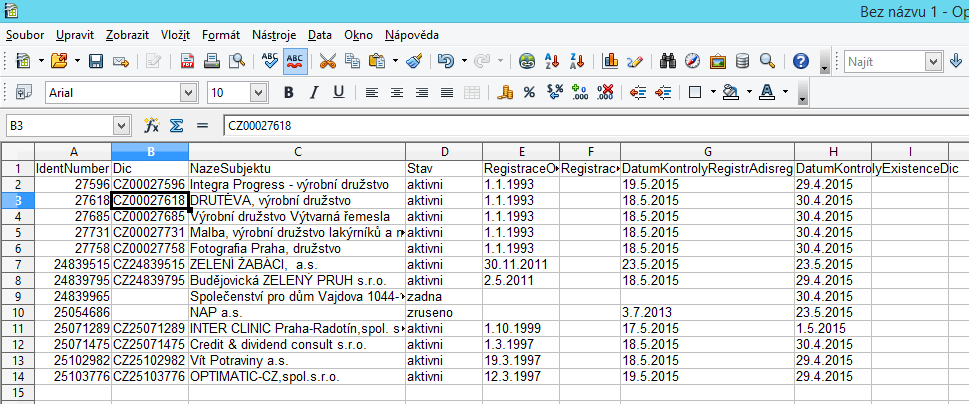Open the Nástroje menu
Screen dimensions: 969x404
[274, 35]
